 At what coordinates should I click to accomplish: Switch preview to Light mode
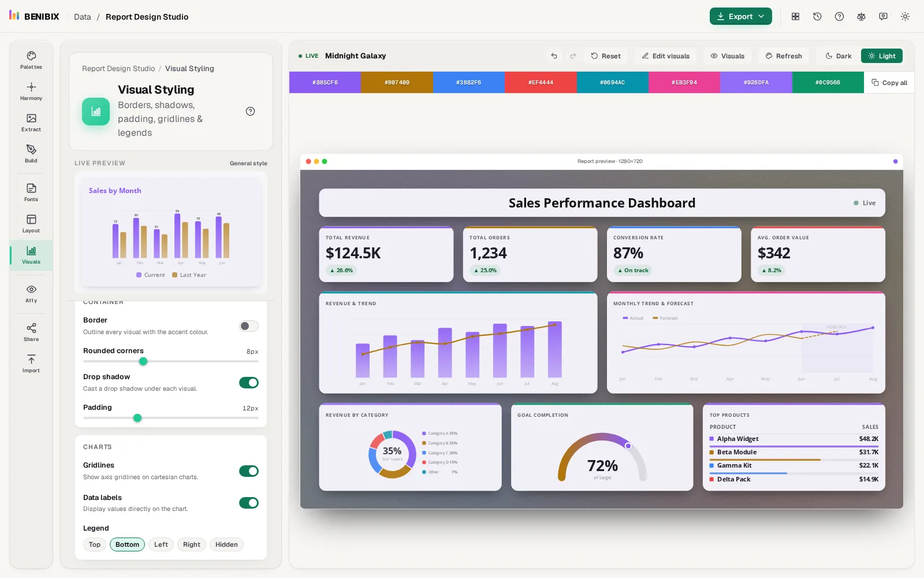tap(882, 56)
